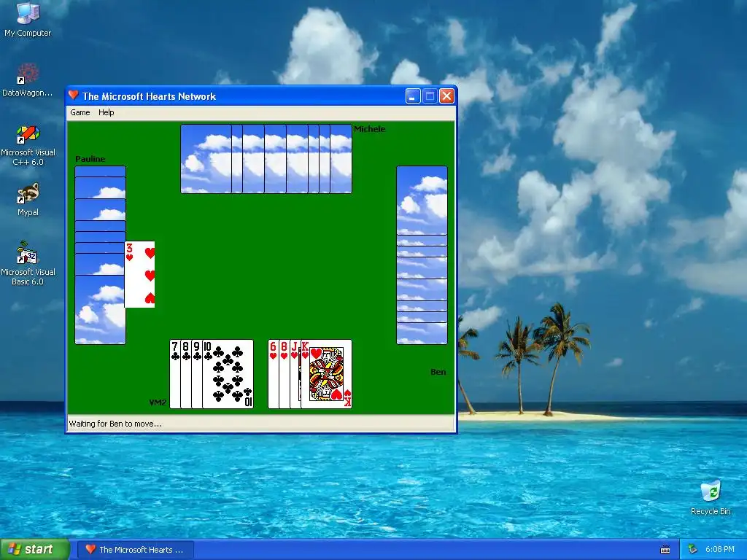Click the Ben player name

[438, 372]
